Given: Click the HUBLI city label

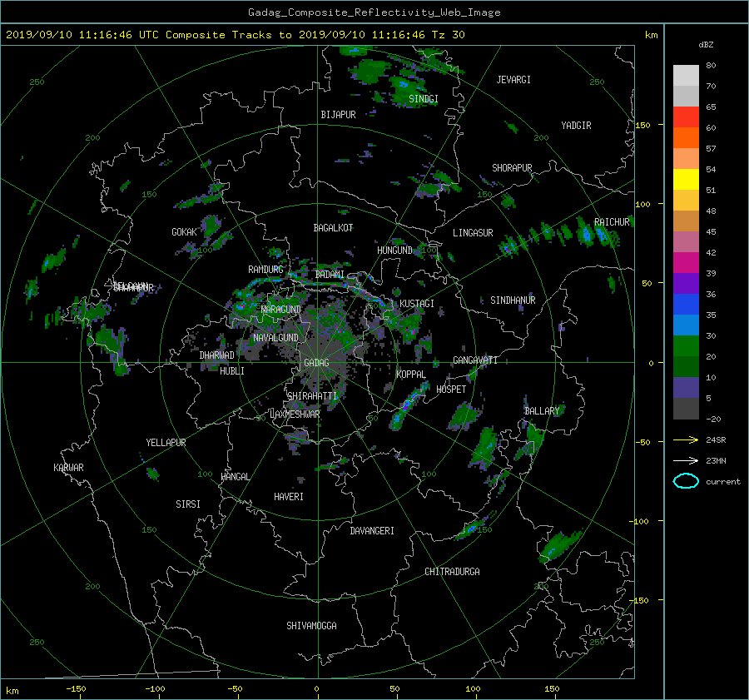Looking at the screenshot, I should click(x=232, y=371).
